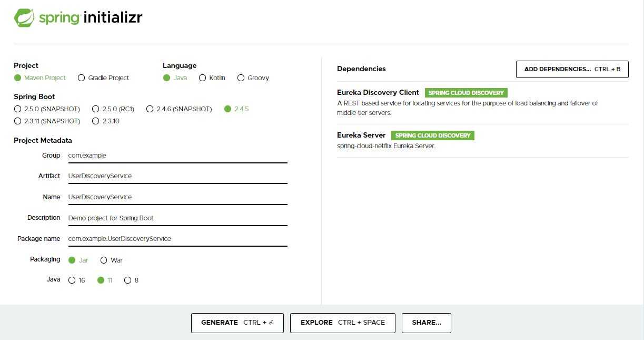Click Spring Cloud Discovery tag next to Eureka Server

click(x=433, y=135)
